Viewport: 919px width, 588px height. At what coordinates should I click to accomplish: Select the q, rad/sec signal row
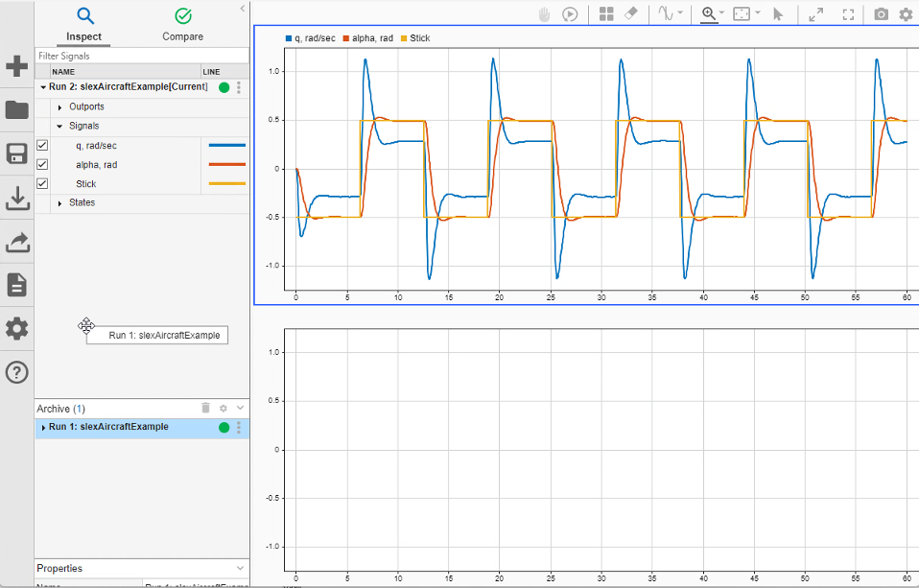click(142, 146)
